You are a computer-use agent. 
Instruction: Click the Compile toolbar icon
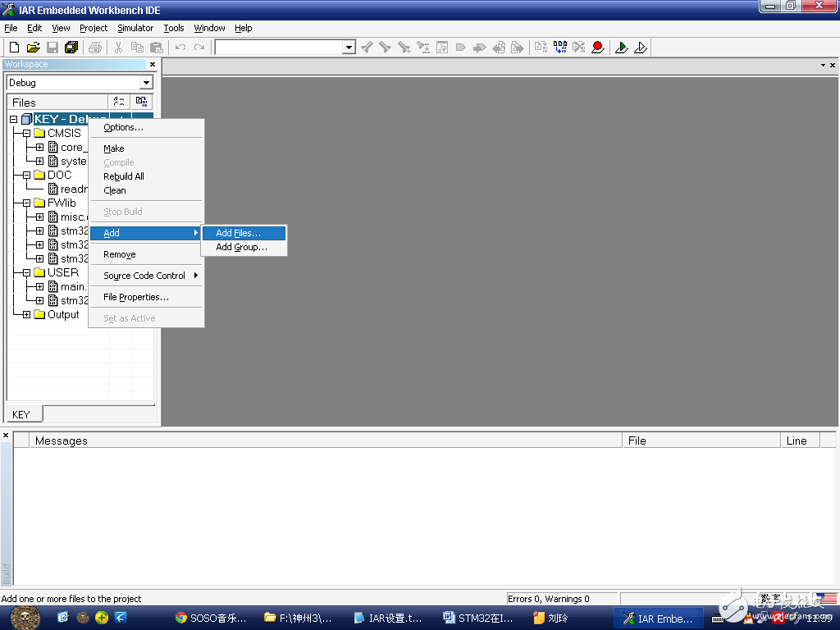541,48
